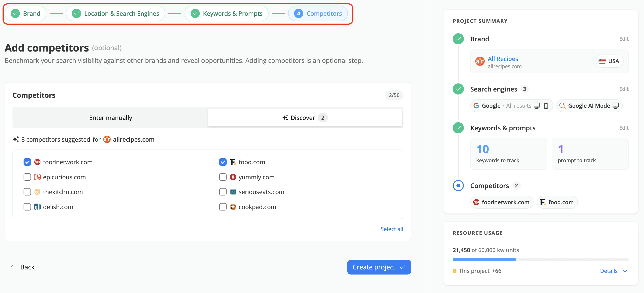Check the thekitchn.com checkbox
The image size is (644, 293).
pyautogui.click(x=27, y=192)
